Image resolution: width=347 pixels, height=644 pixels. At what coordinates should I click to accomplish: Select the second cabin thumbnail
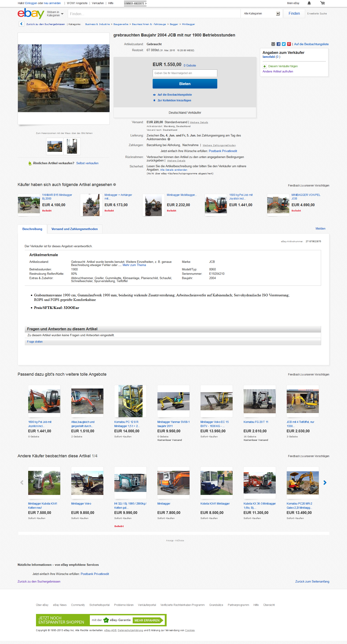click(x=72, y=146)
